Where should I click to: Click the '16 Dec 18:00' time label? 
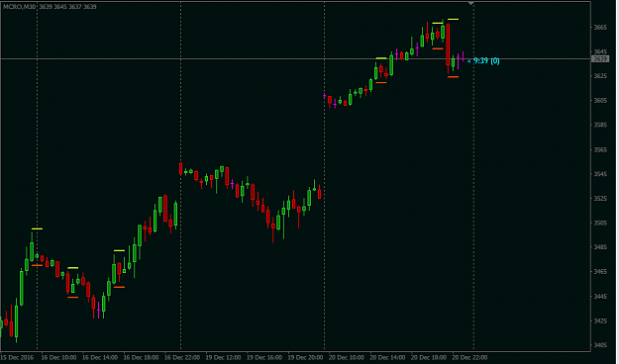[x=141, y=358]
